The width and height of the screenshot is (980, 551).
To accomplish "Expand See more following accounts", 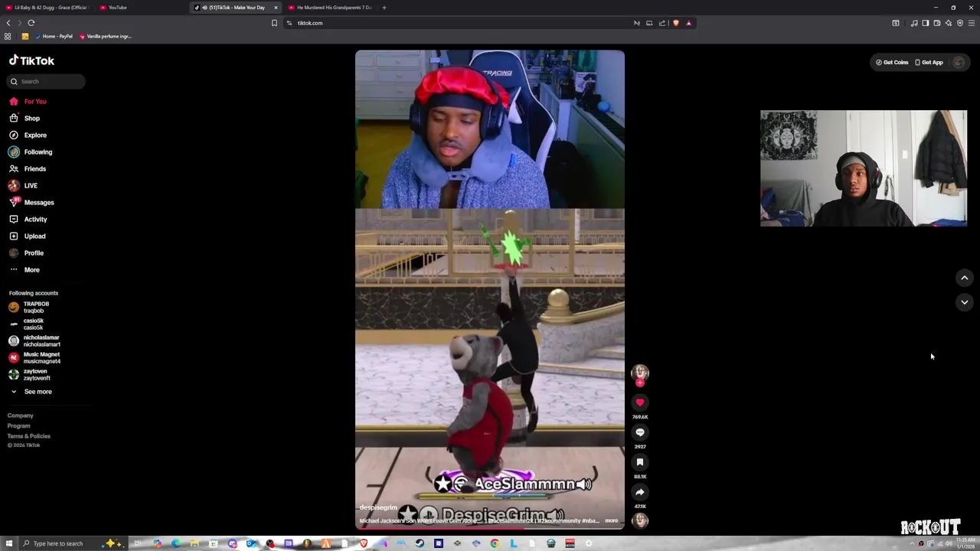I will (x=31, y=392).
